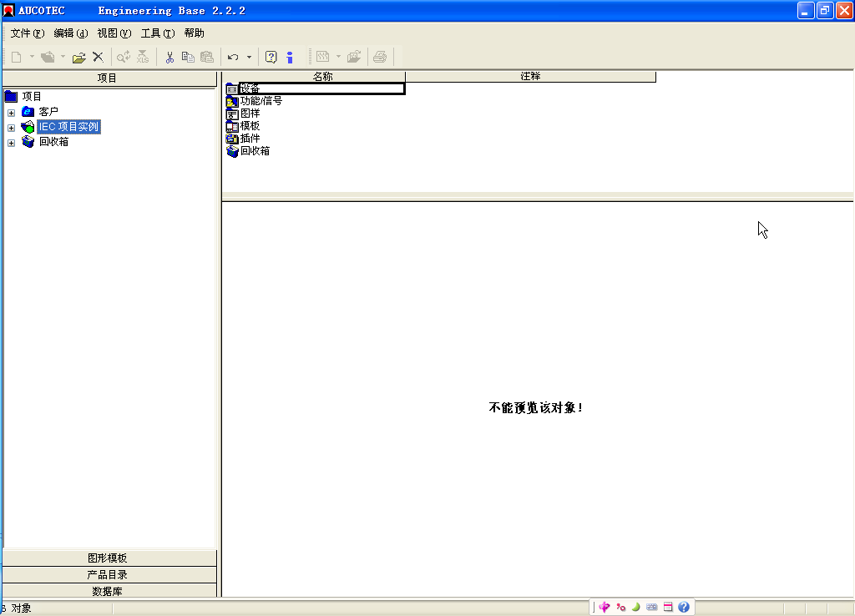Switch to the 产品目录 panel
The image size is (855, 616).
109,575
